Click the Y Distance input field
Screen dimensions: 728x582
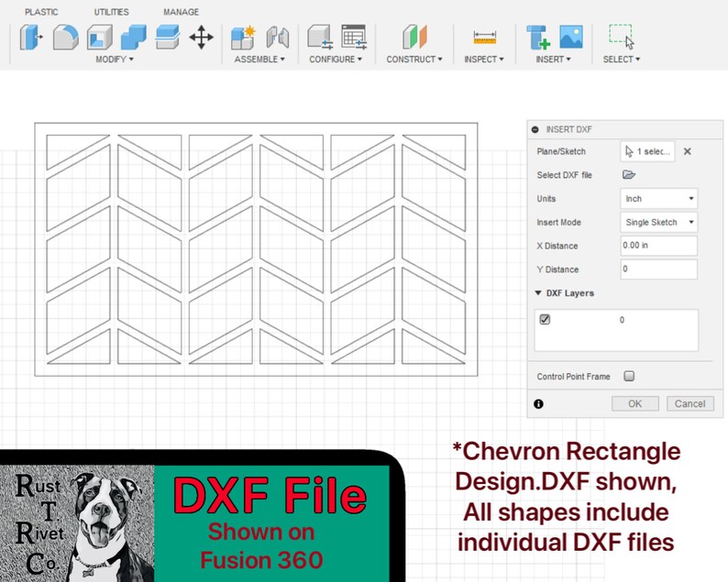point(659,269)
